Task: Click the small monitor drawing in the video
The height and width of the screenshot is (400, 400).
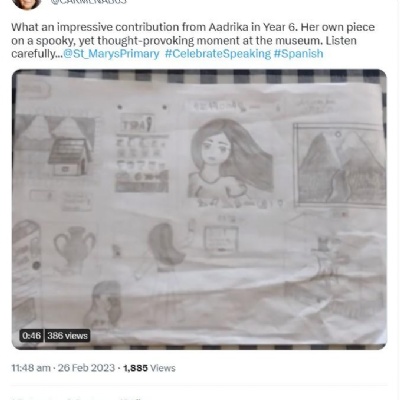Action: pyautogui.click(x=221, y=239)
